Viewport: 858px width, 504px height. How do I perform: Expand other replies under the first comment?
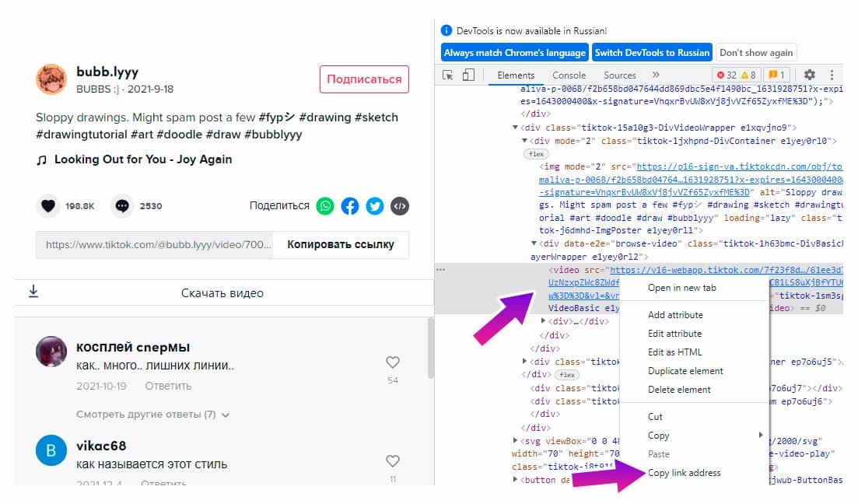(x=152, y=415)
